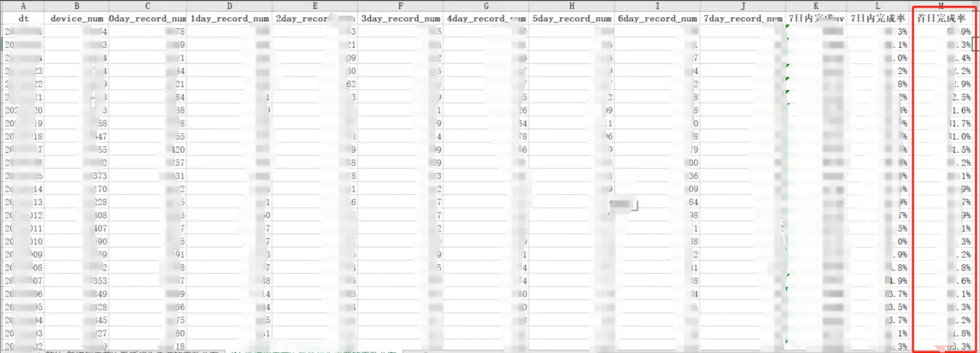Click the 'dt' header cell
The width and height of the screenshot is (980, 353).
[23, 18]
